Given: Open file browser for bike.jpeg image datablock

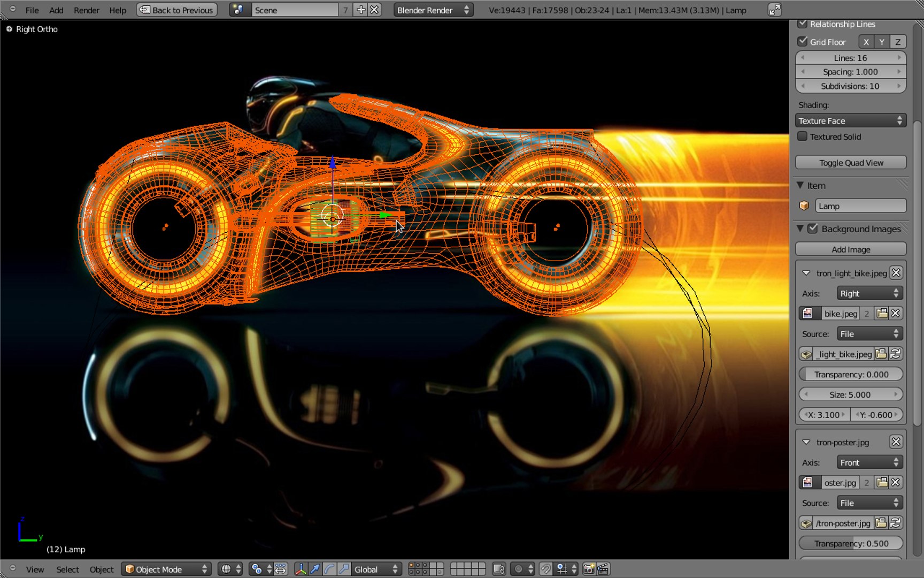Looking at the screenshot, I should coord(882,314).
